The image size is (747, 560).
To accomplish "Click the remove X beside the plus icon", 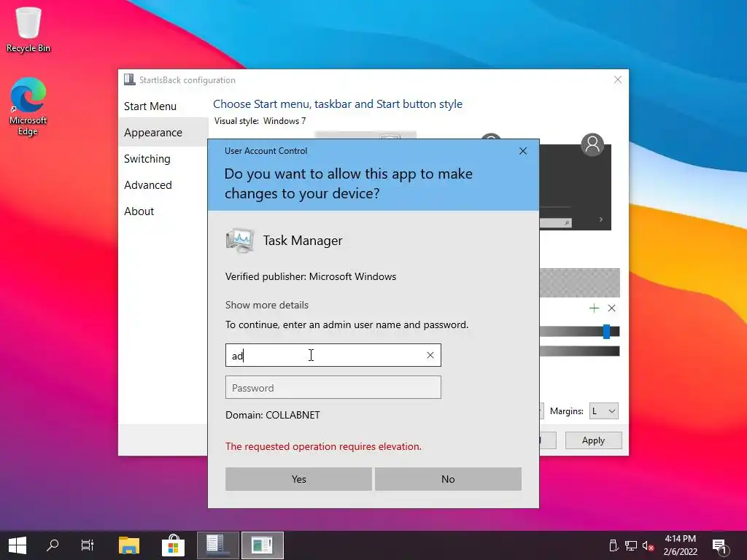I will click(x=612, y=308).
